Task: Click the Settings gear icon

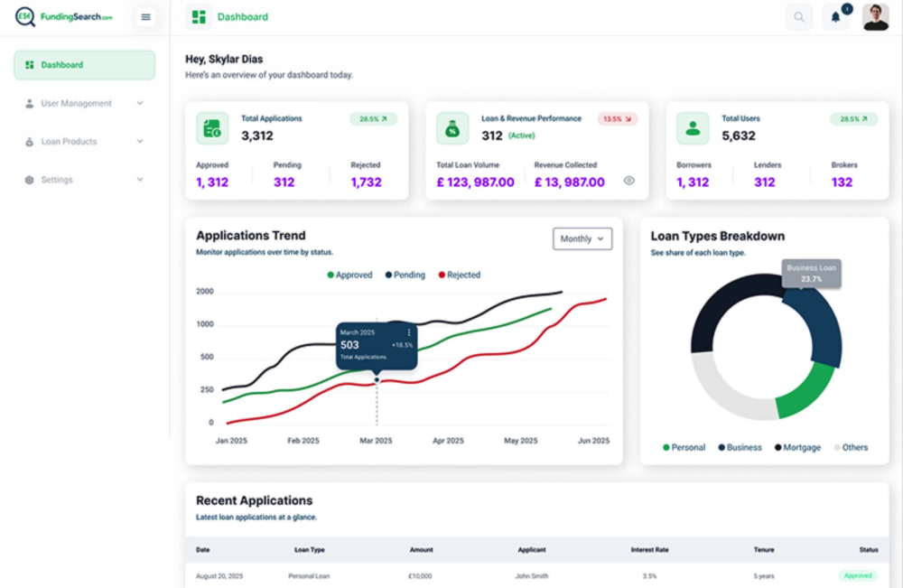Action: click(30, 180)
